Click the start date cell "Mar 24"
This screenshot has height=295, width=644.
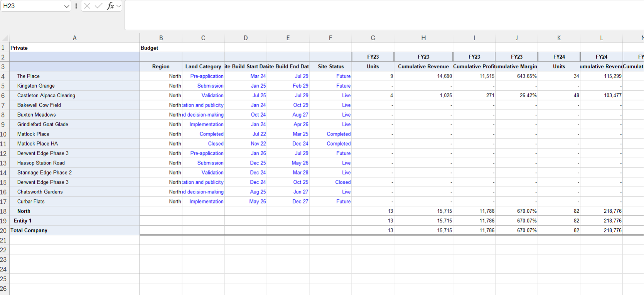click(246, 76)
